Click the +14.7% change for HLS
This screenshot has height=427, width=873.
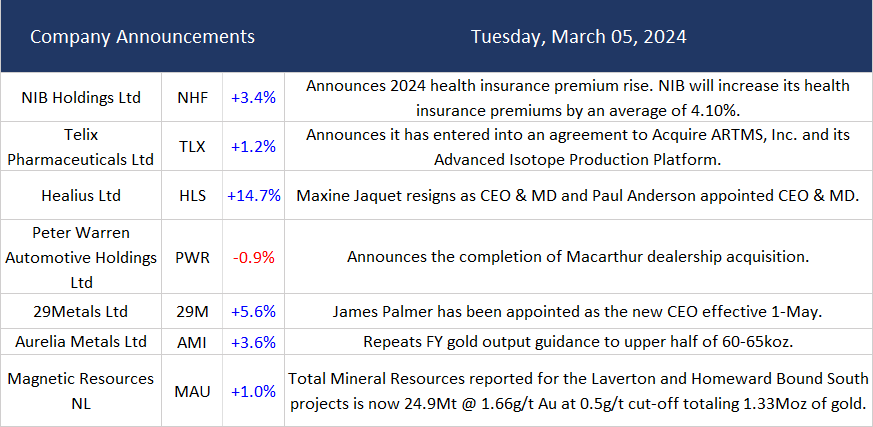(253, 196)
